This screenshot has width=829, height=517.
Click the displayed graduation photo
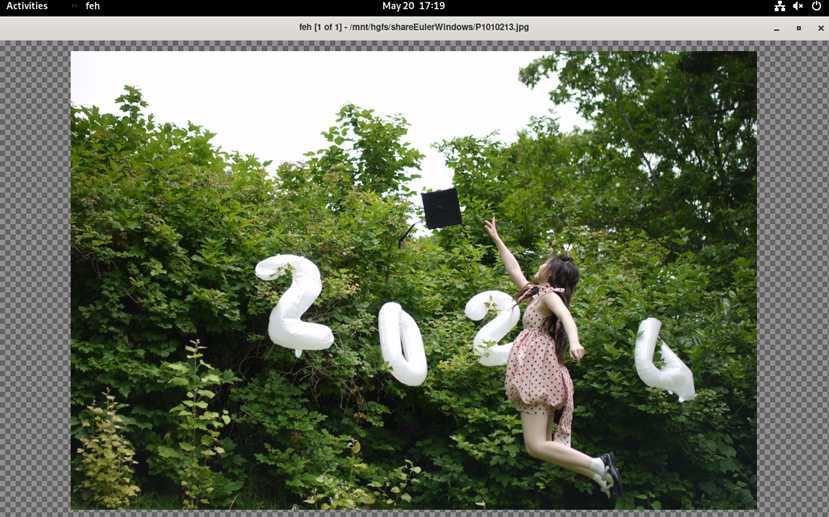(x=414, y=280)
